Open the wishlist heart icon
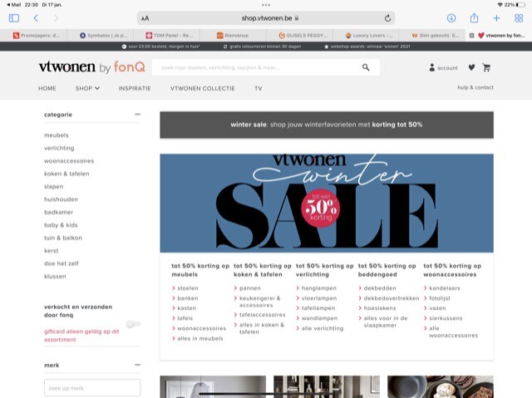The width and height of the screenshot is (532, 398). (x=471, y=67)
